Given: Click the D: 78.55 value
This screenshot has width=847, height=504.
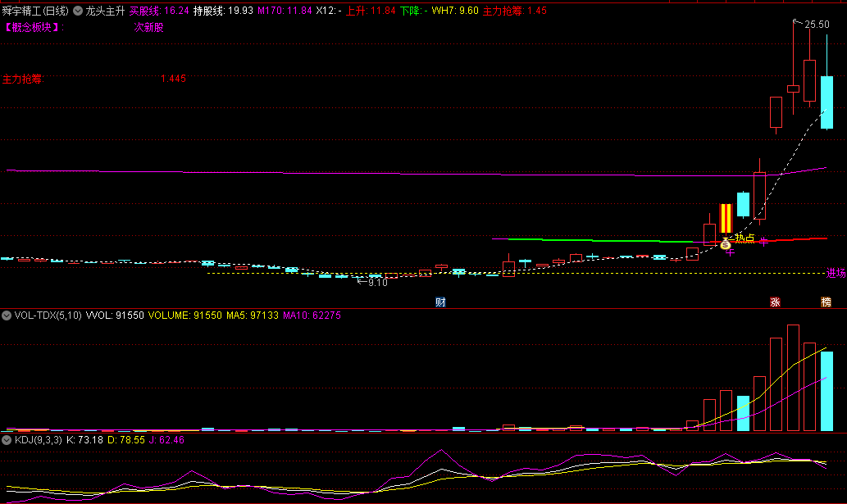Looking at the screenshot, I should [x=126, y=440].
